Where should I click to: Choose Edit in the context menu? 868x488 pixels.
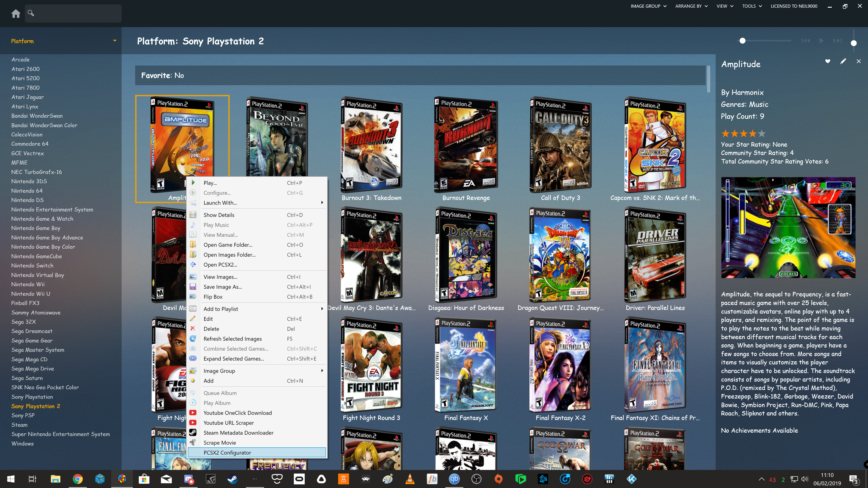[257, 319]
